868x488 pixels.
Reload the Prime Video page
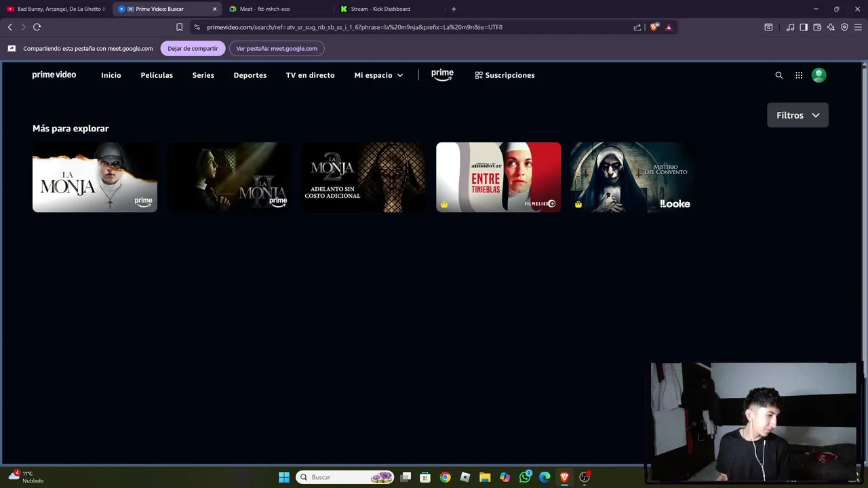[37, 27]
